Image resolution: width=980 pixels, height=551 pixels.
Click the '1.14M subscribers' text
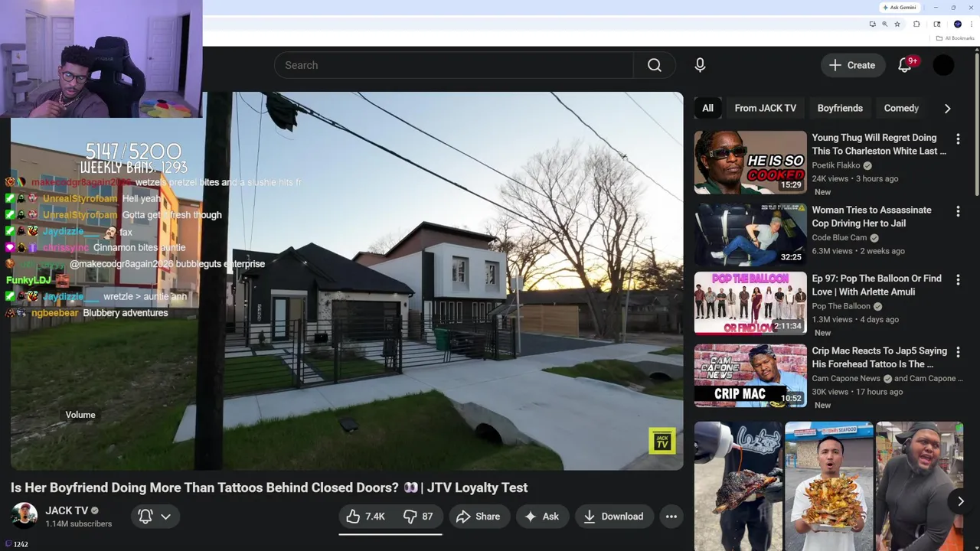tap(78, 524)
